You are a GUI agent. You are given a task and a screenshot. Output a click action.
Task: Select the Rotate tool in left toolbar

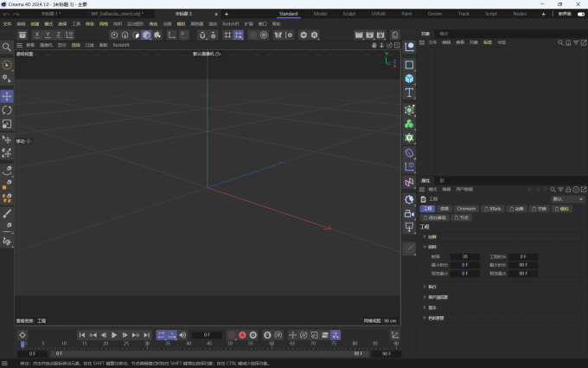click(x=7, y=110)
